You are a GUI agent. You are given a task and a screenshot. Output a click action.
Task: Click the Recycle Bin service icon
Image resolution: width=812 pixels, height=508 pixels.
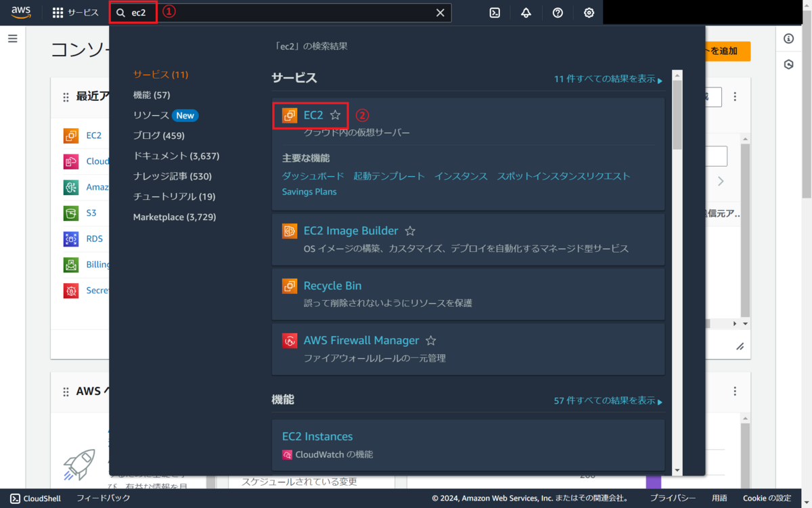click(x=290, y=286)
